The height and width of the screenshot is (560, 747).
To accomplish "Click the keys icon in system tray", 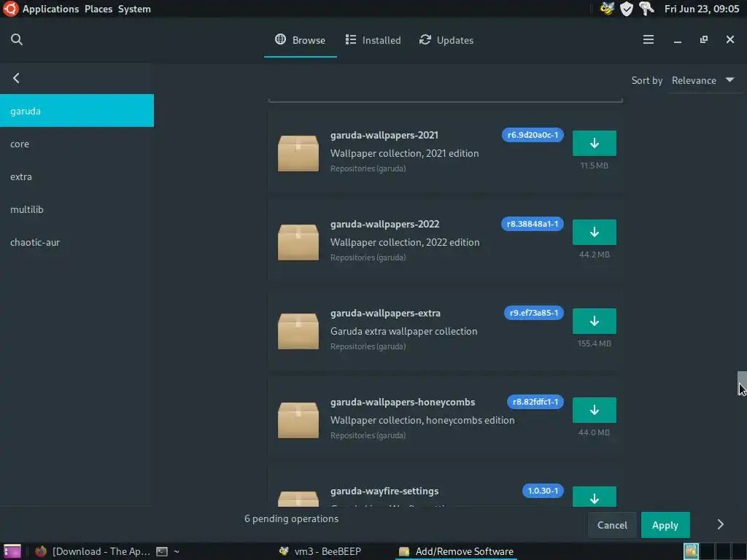I will click(x=646, y=9).
